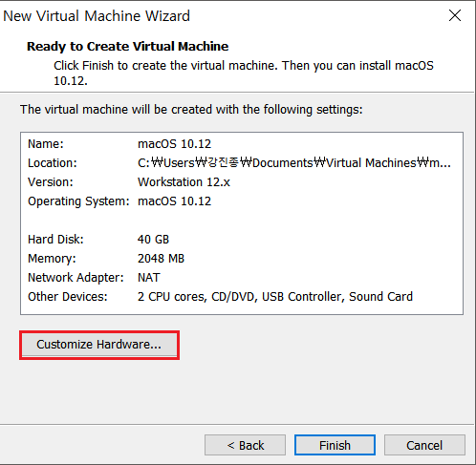Cancel the New Virtual Machine Wizard
Screen dimensions: 476x465
coord(424,445)
